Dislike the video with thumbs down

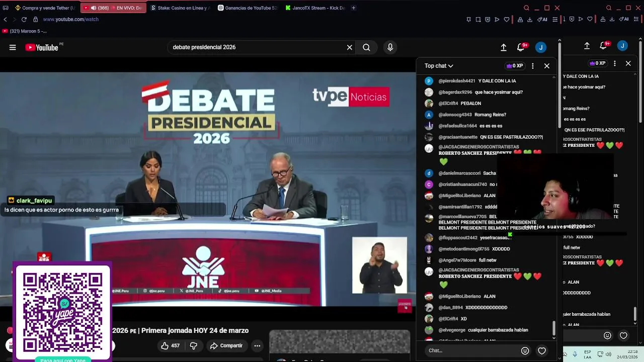click(193, 345)
